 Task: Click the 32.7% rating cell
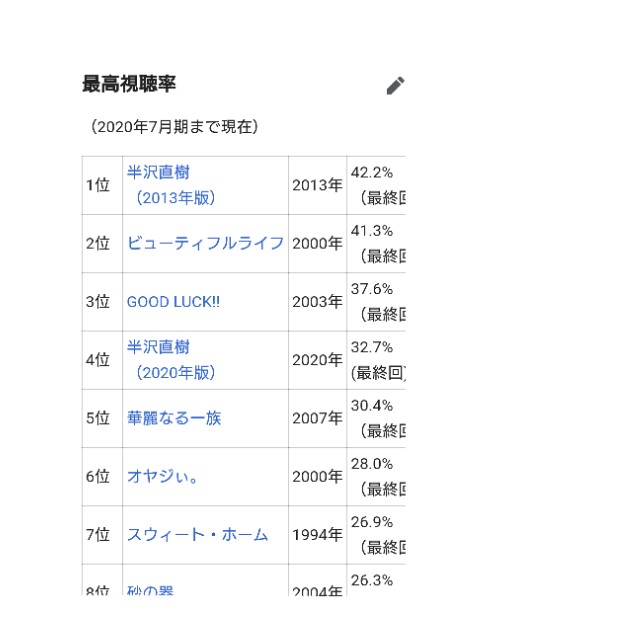pos(376,360)
